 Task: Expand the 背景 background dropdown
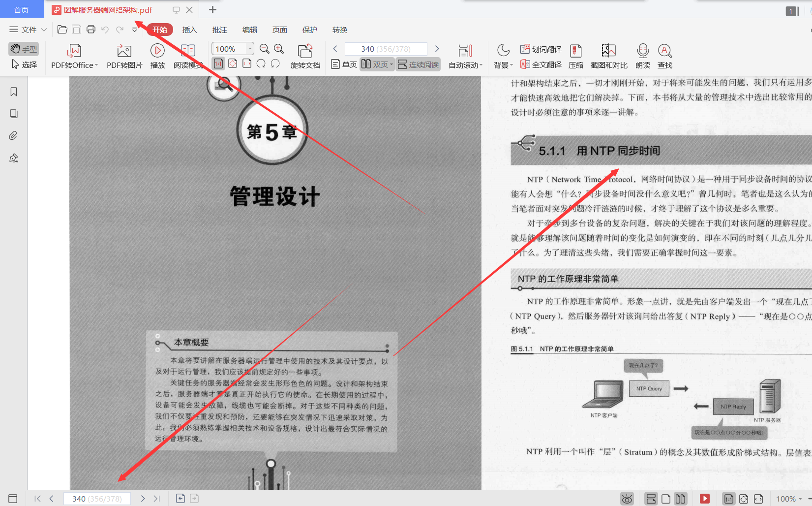(x=511, y=65)
